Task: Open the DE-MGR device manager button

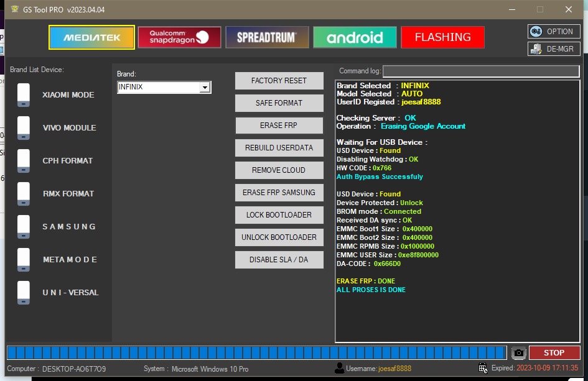Action: tap(554, 48)
